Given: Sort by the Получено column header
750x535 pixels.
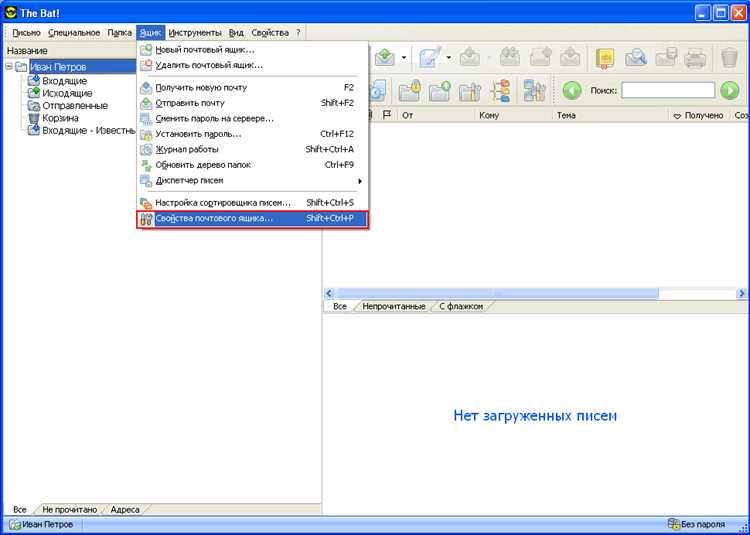Looking at the screenshot, I should (x=698, y=115).
